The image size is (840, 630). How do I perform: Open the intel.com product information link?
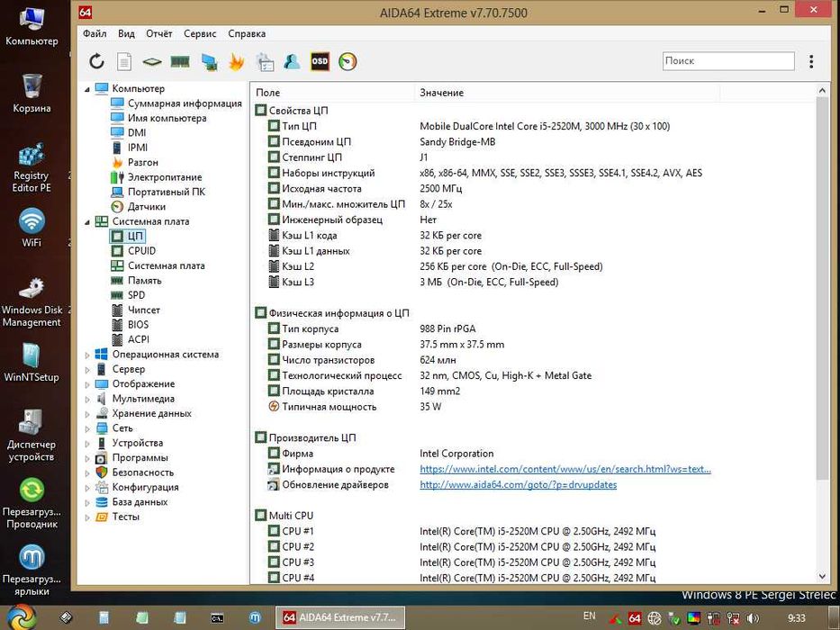(565, 469)
